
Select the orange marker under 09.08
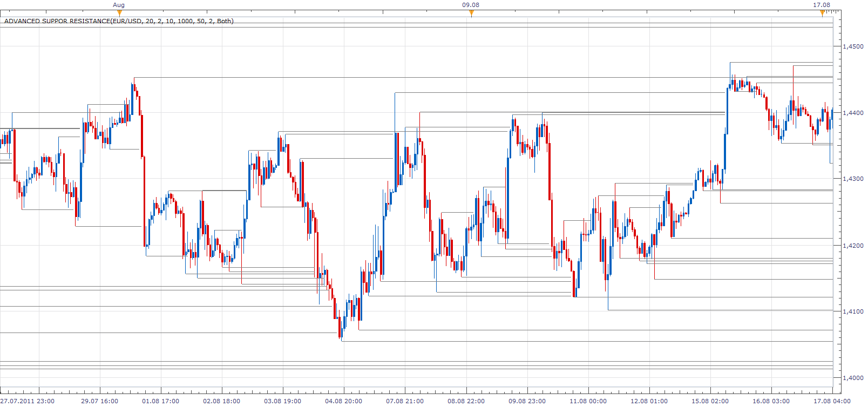click(471, 13)
